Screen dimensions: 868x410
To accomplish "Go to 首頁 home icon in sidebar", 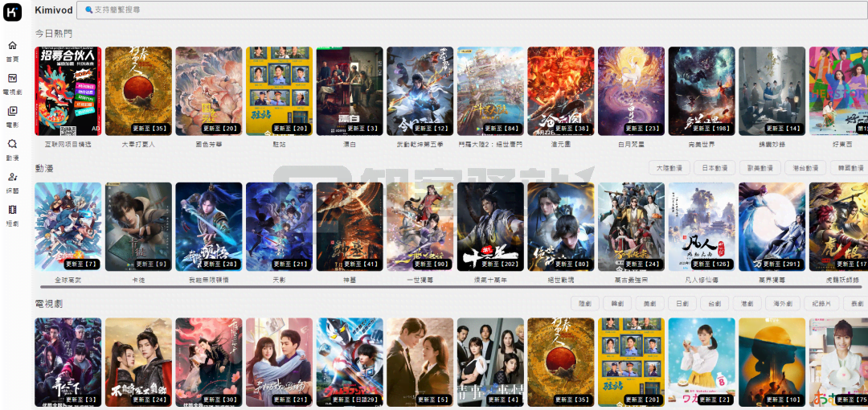I will 13,46.
